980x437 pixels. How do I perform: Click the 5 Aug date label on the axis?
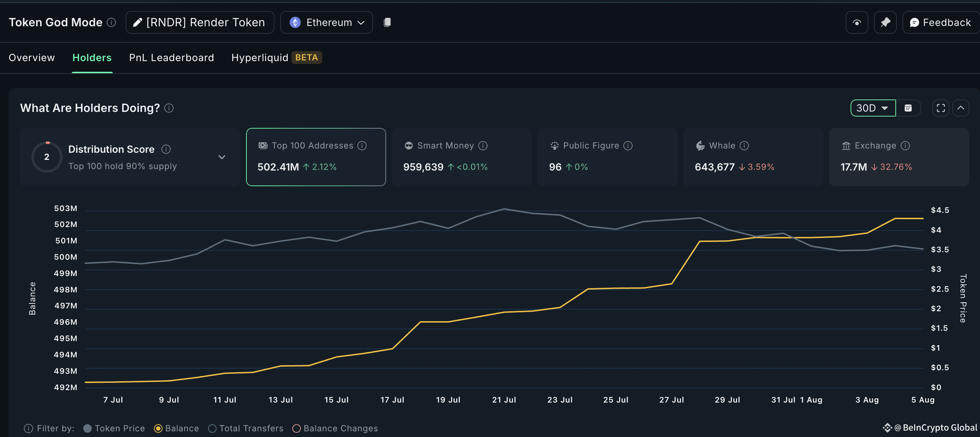(x=922, y=400)
